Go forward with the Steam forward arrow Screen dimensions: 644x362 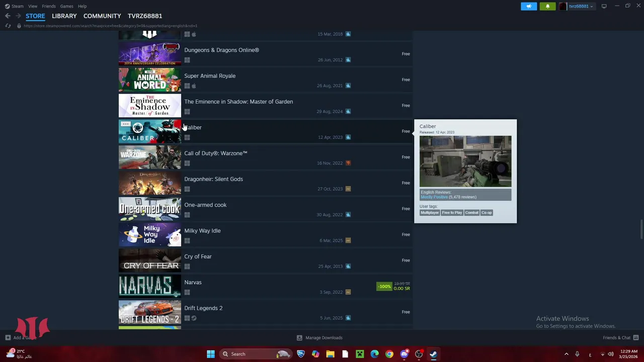tap(18, 16)
